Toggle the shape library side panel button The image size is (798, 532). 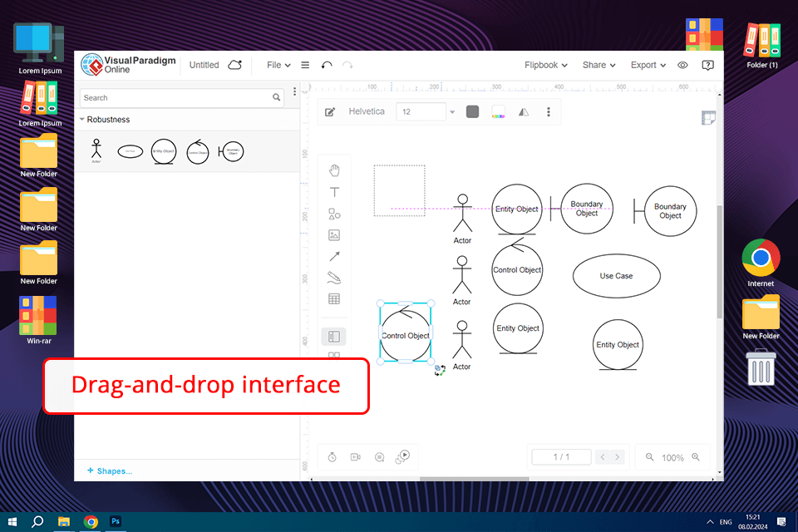point(334,337)
